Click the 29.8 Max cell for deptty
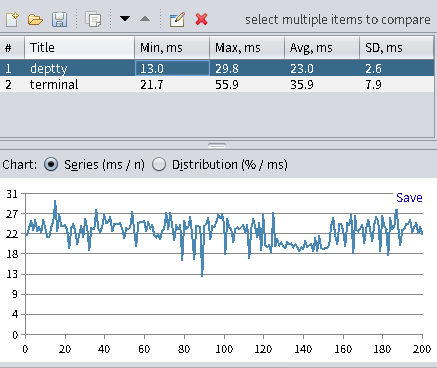 click(247, 68)
